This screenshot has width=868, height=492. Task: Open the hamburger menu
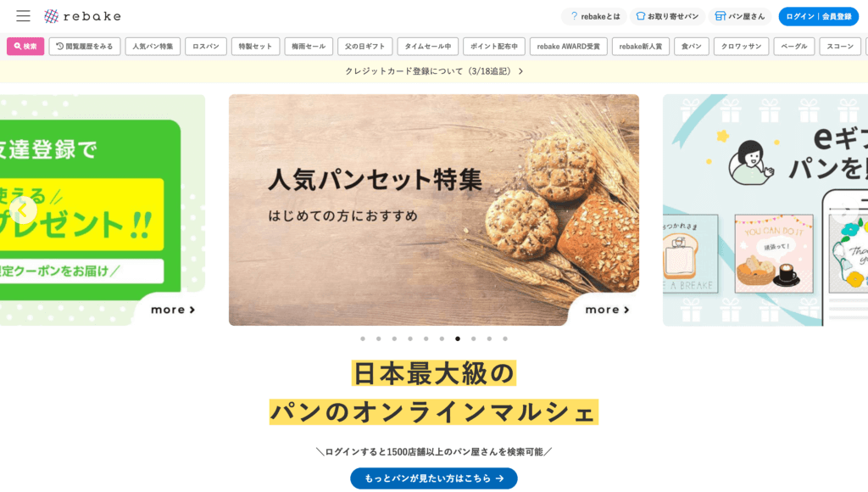point(23,16)
